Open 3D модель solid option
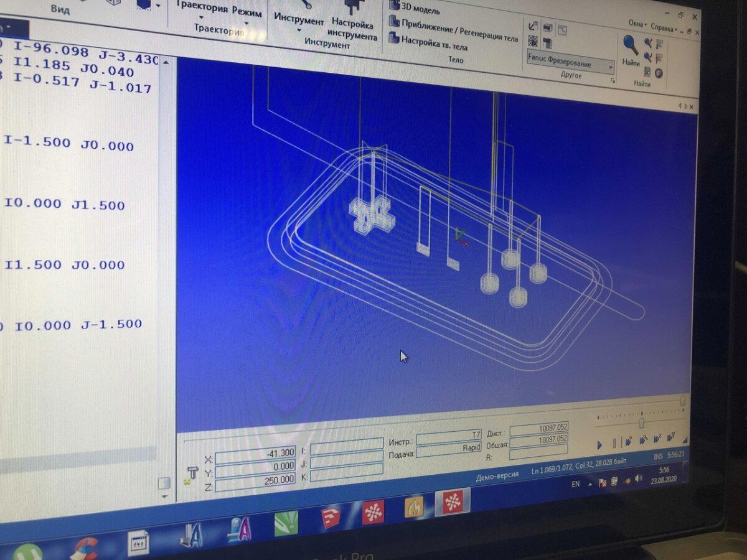747x560 pixels. 415,9
